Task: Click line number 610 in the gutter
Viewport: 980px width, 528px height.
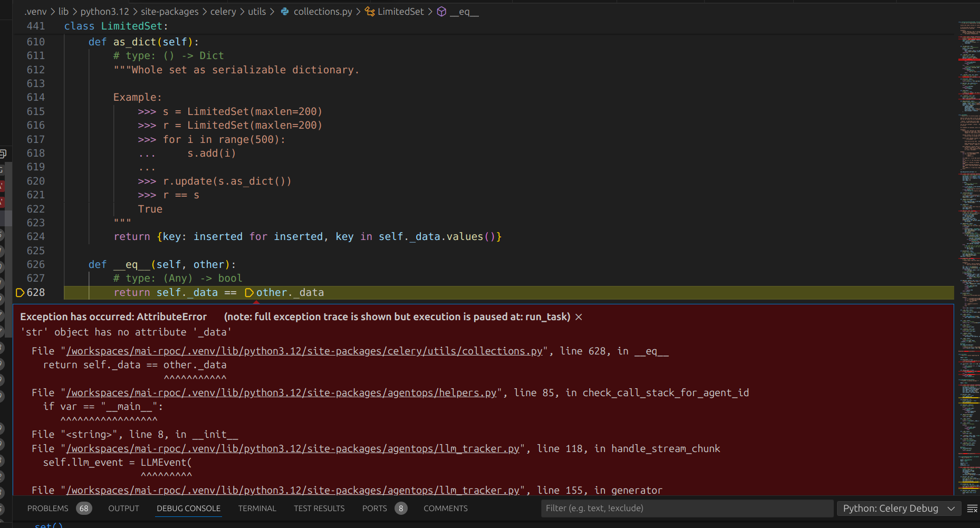Action: [x=36, y=42]
